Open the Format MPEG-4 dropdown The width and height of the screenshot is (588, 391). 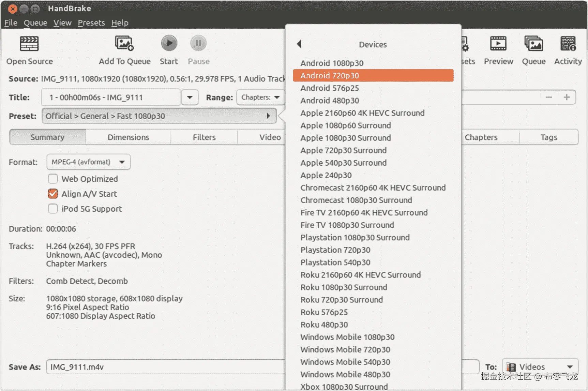pos(89,162)
